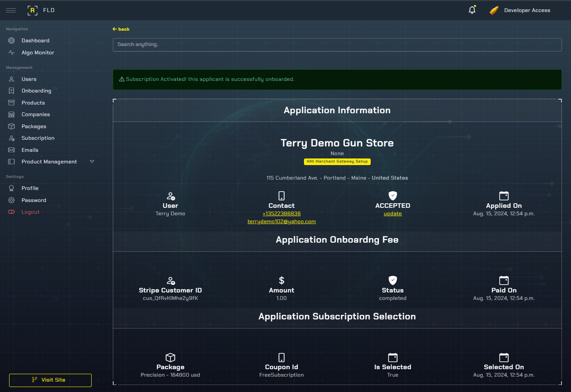Open Algo Monitor page
This screenshot has width=571, height=392.
pyautogui.click(x=38, y=53)
